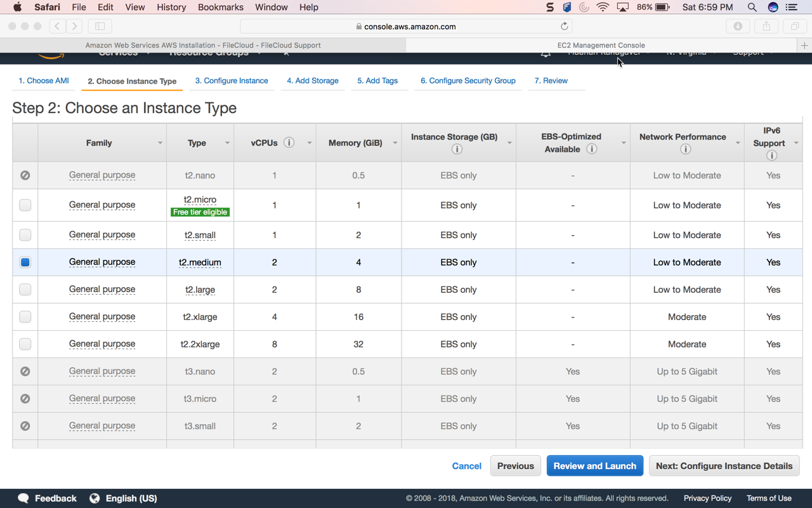Select the t2.micro instance checkbox

click(x=25, y=205)
